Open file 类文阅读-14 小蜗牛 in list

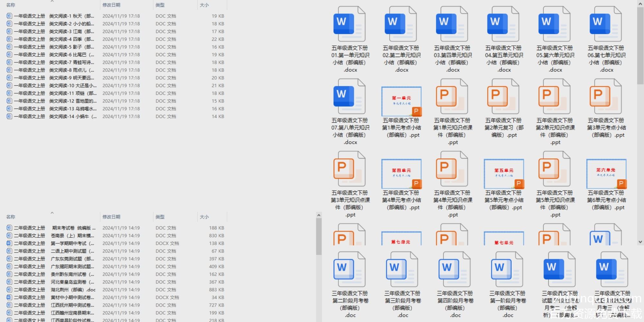click(x=55, y=117)
